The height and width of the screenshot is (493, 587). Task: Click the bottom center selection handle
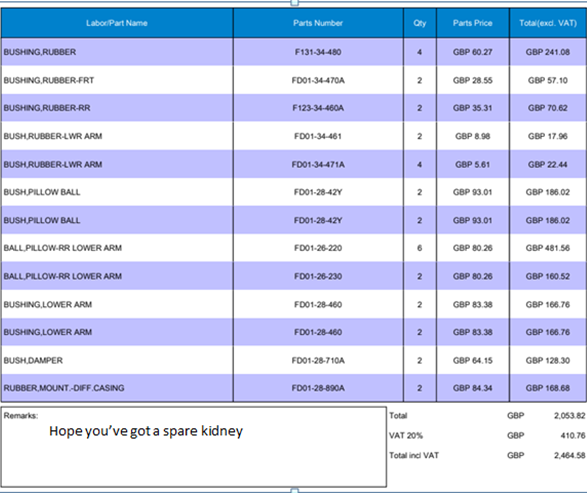point(295,490)
